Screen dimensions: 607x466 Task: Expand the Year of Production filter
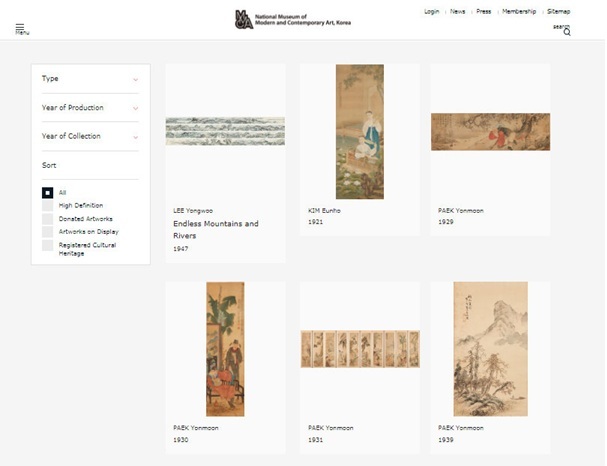90,108
